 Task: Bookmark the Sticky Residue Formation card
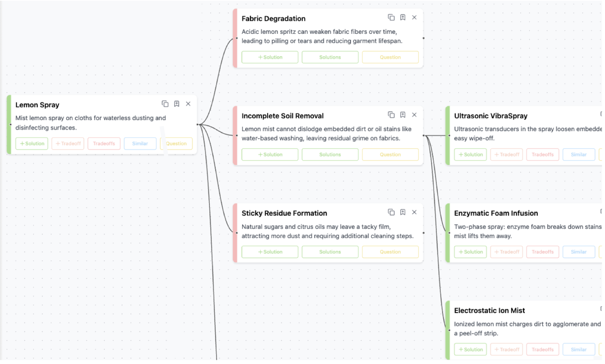[403, 212]
